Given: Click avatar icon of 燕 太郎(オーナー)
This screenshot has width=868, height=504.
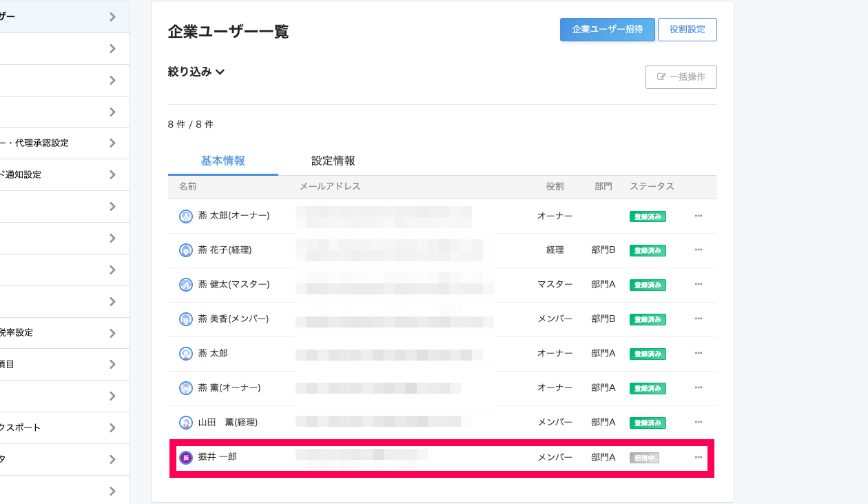Looking at the screenshot, I should click(185, 216).
